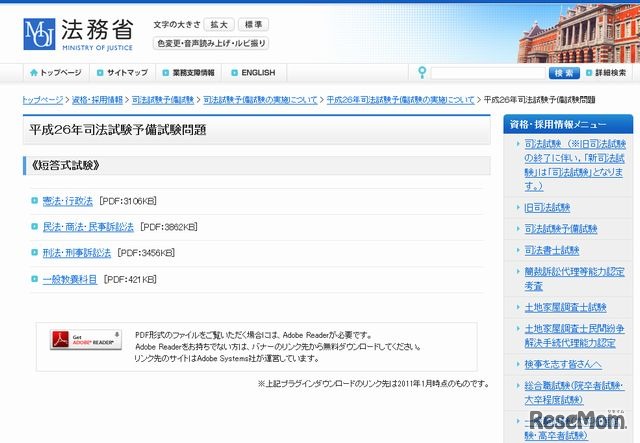
Task: Click the 司法試験予備試験 breadcrumb link
Action: click(163, 100)
